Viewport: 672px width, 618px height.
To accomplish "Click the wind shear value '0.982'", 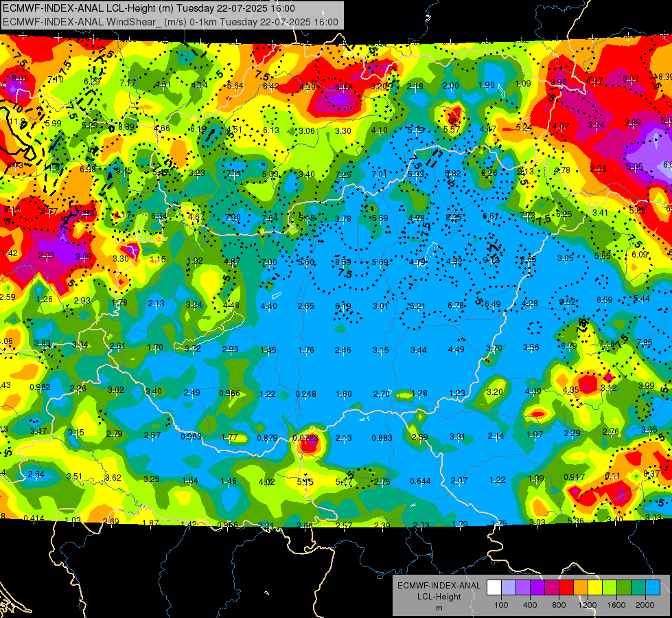I will pos(40,387).
